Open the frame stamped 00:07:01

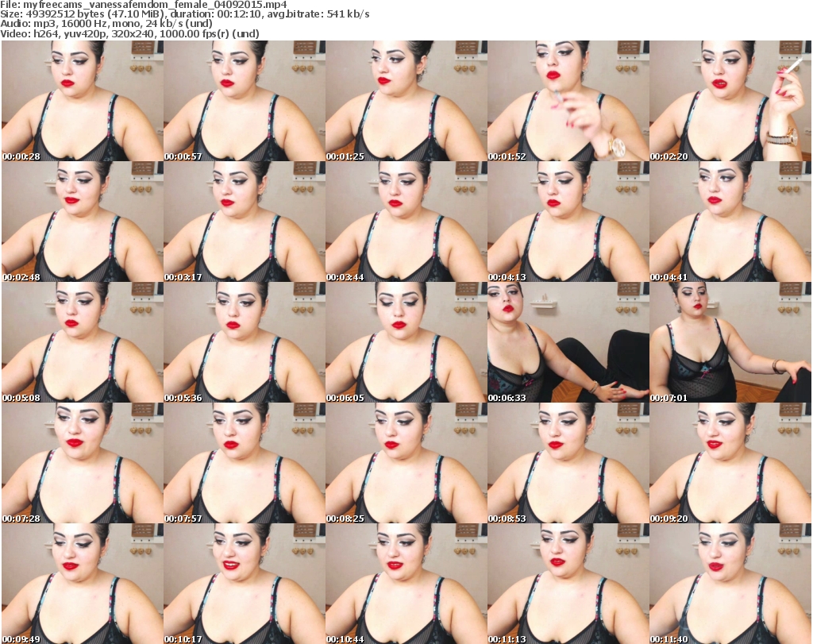tap(730, 342)
